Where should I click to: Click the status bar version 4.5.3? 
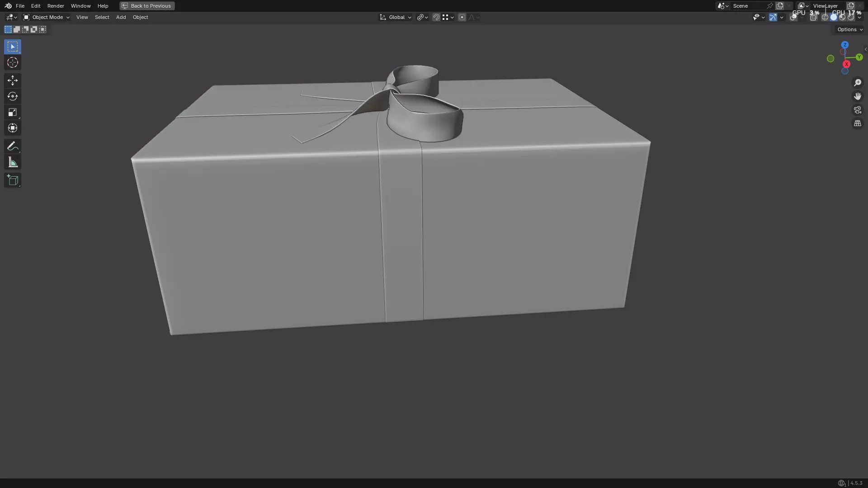pyautogui.click(x=856, y=483)
